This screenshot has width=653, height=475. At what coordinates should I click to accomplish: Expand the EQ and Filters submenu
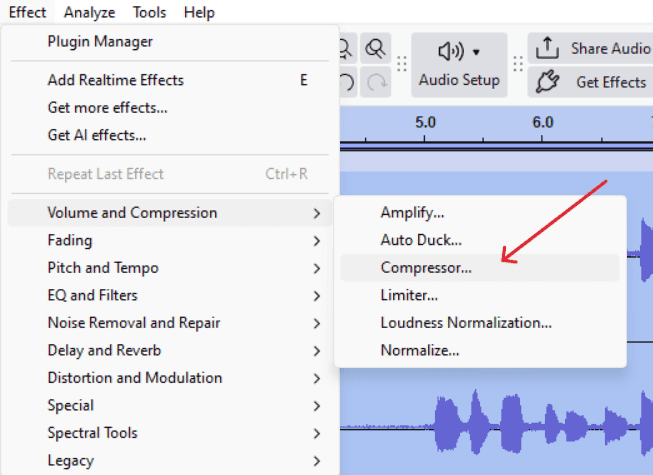point(169,296)
